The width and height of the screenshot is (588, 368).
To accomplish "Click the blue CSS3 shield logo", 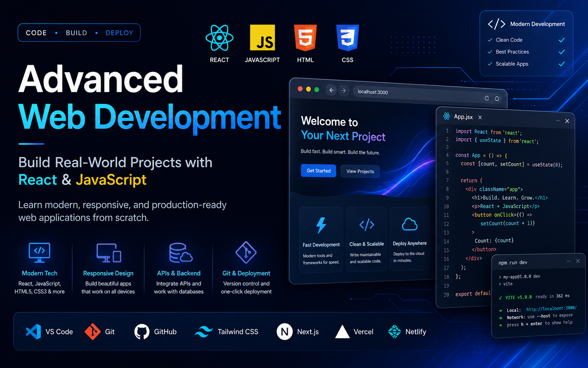I will [x=347, y=37].
